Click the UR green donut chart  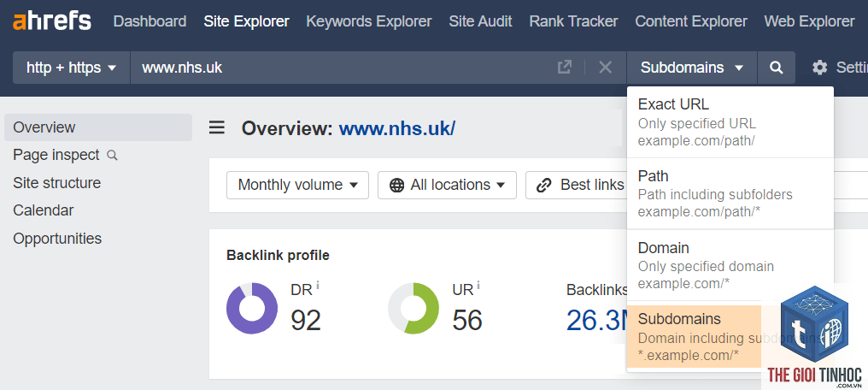click(413, 309)
